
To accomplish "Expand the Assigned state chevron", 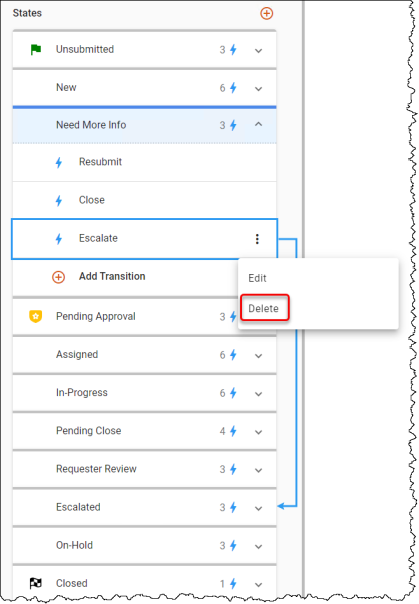I will pyautogui.click(x=258, y=356).
